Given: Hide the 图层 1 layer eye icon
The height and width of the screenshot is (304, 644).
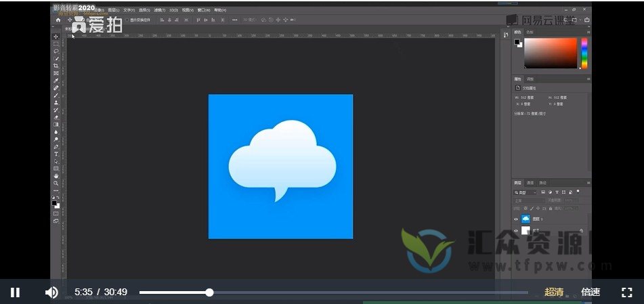Looking at the screenshot, I should click(x=516, y=219).
